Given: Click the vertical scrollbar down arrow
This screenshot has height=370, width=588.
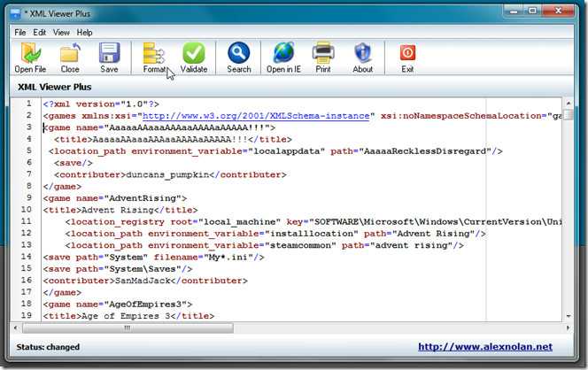Looking at the screenshot, I should click(x=569, y=316).
